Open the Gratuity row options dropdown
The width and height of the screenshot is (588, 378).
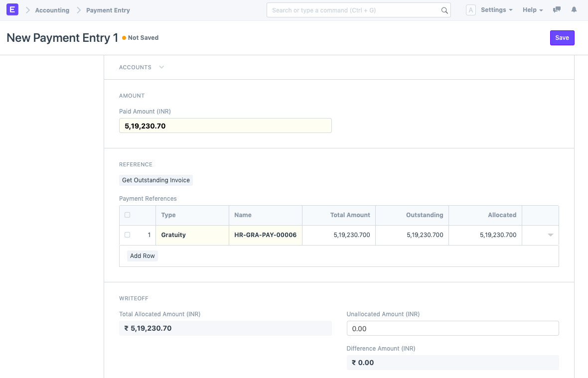pyautogui.click(x=550, y=235)
